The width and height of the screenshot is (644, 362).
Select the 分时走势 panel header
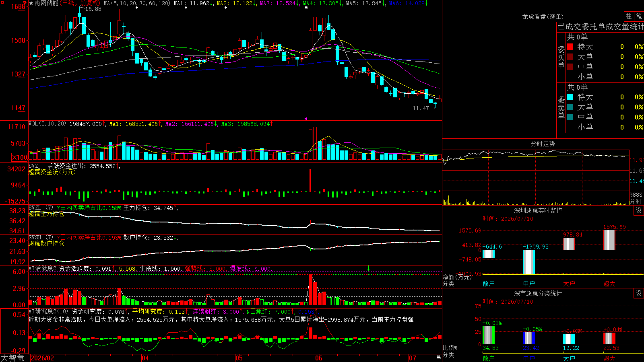click(543, 144)
